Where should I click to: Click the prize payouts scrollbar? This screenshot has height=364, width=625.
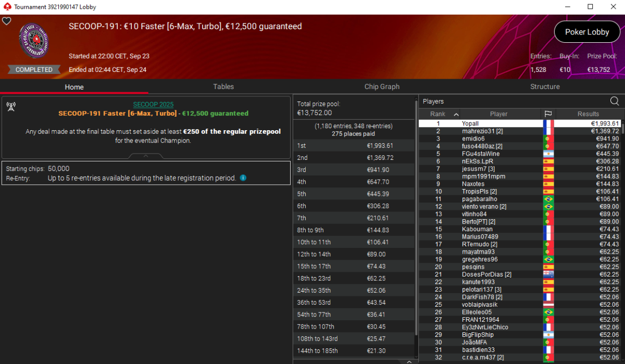416,219
